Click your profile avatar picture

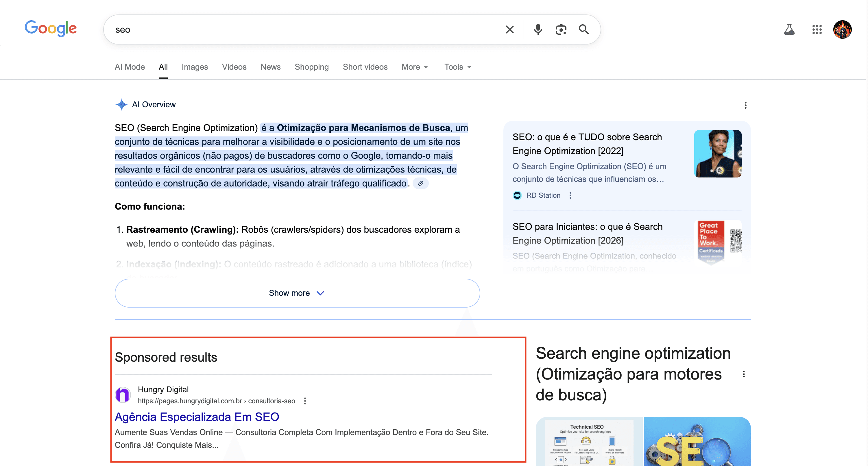(x=842, y=29)
